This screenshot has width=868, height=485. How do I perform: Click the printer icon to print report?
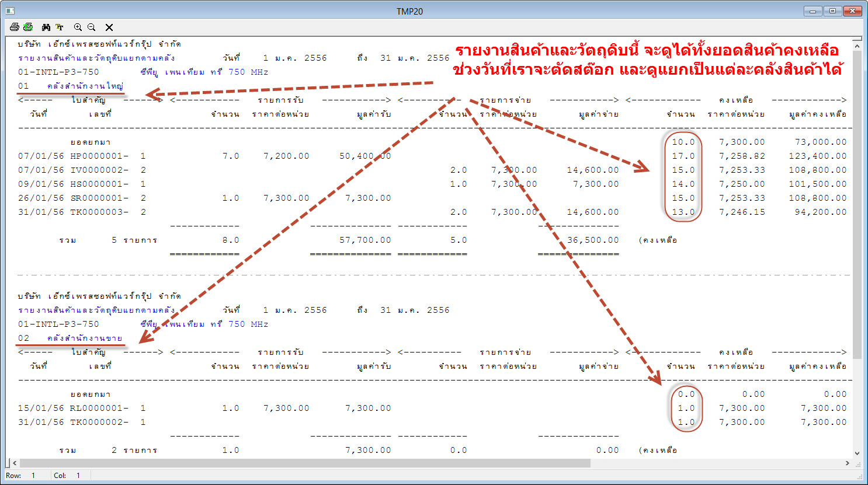[15, 27]
